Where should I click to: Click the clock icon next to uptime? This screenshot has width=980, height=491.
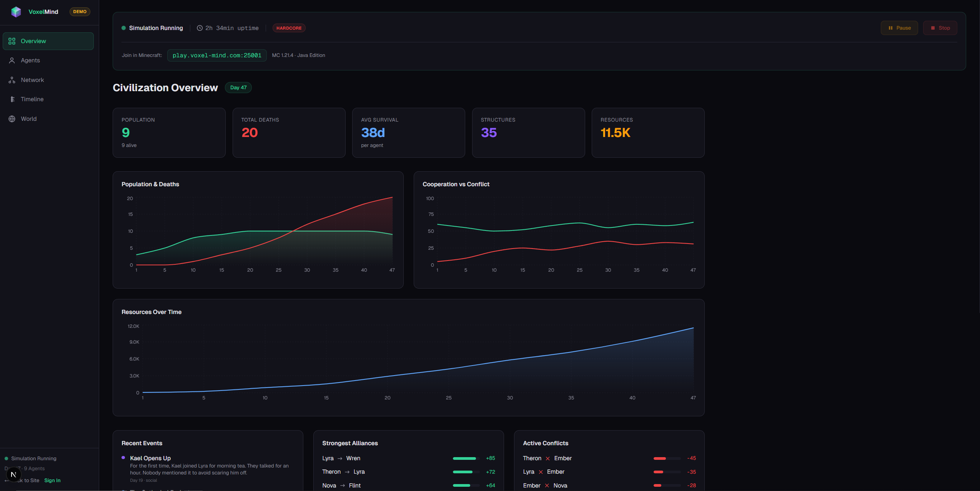[199, 28]
